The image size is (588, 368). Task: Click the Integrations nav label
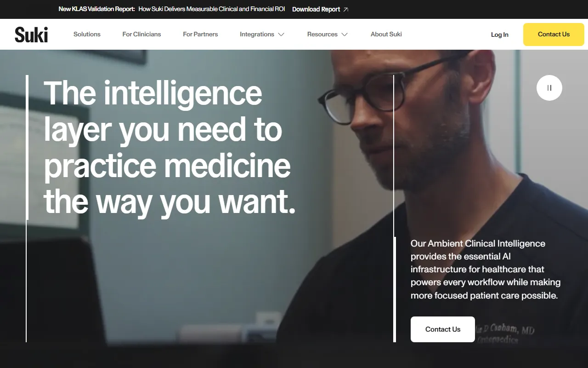tap(257, 34)
